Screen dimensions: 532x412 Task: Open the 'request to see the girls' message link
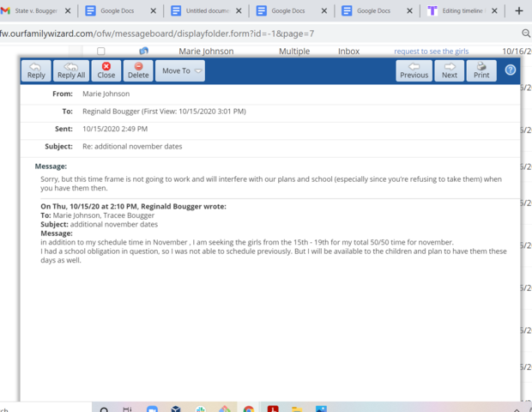click(432, 51)
